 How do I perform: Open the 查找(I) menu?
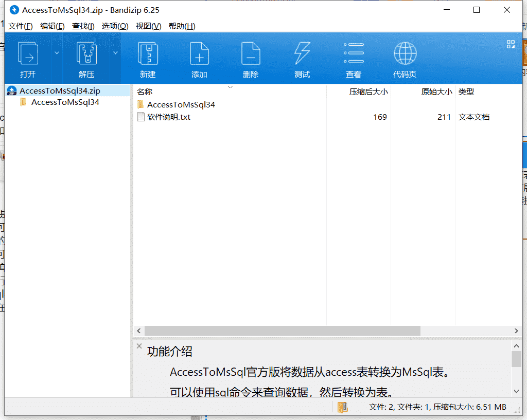83,26
